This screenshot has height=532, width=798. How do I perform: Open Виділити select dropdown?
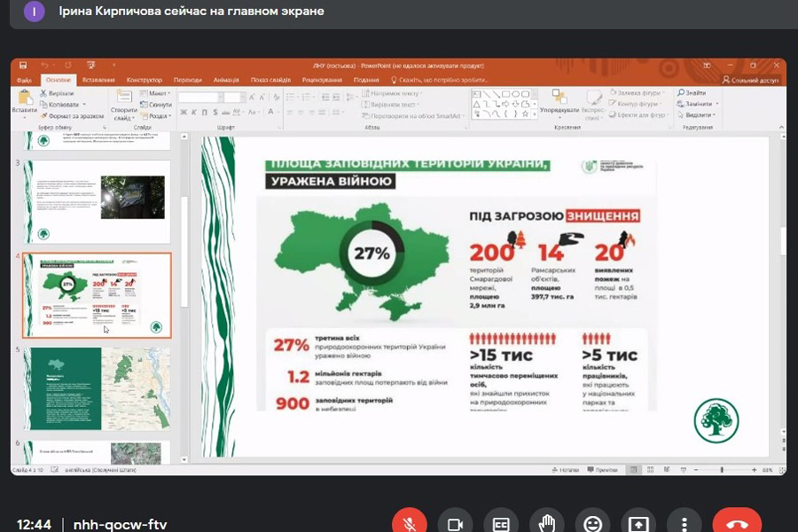click(x=697, y=115)
